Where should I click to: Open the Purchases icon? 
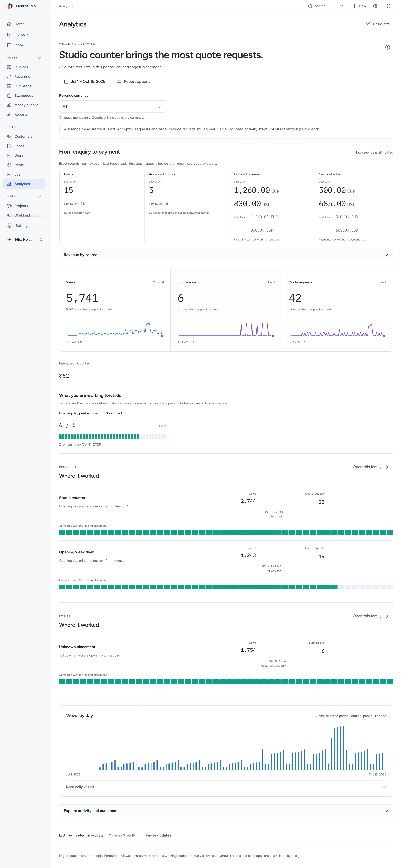(9, 86)
